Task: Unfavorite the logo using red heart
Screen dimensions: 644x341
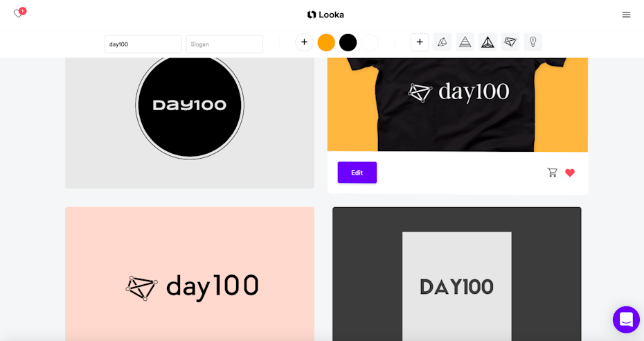Action: coord(570,173)
